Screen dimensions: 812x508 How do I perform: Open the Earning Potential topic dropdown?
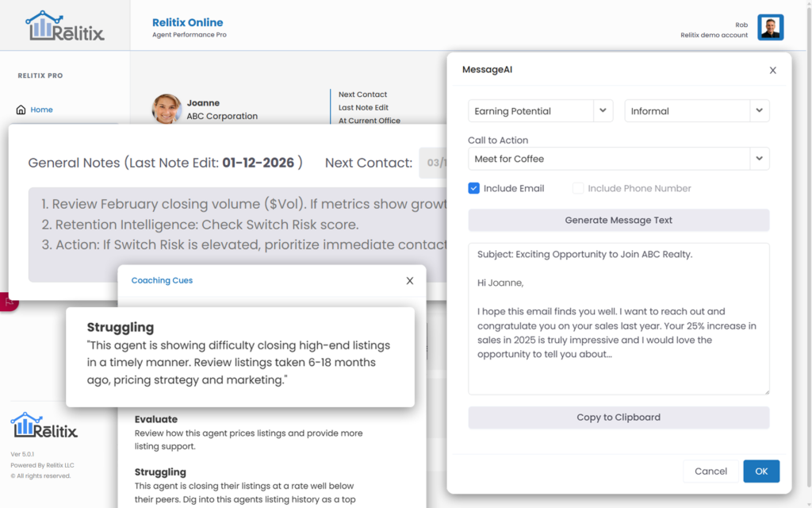point(603,111)
